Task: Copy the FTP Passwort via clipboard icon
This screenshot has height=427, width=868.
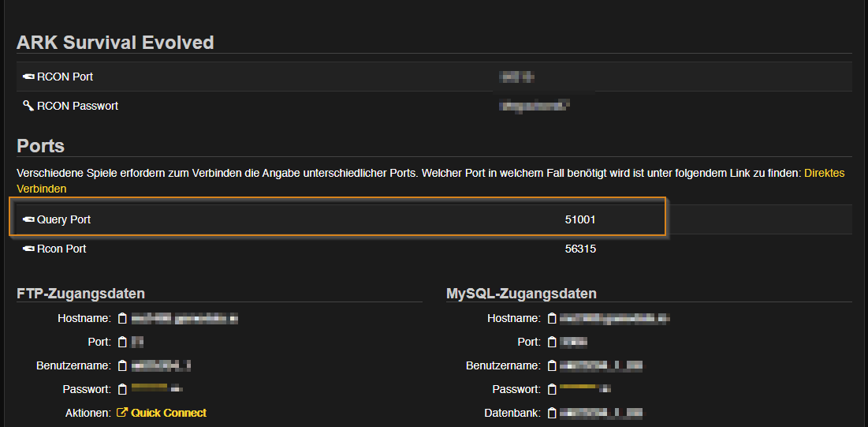Action: click(x=123, y=389)
